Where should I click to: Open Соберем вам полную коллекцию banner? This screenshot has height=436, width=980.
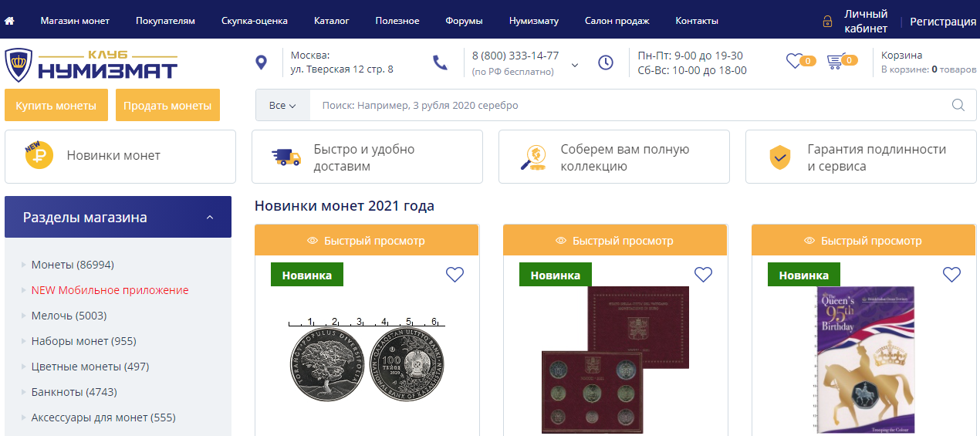click(x=614, y=157)
